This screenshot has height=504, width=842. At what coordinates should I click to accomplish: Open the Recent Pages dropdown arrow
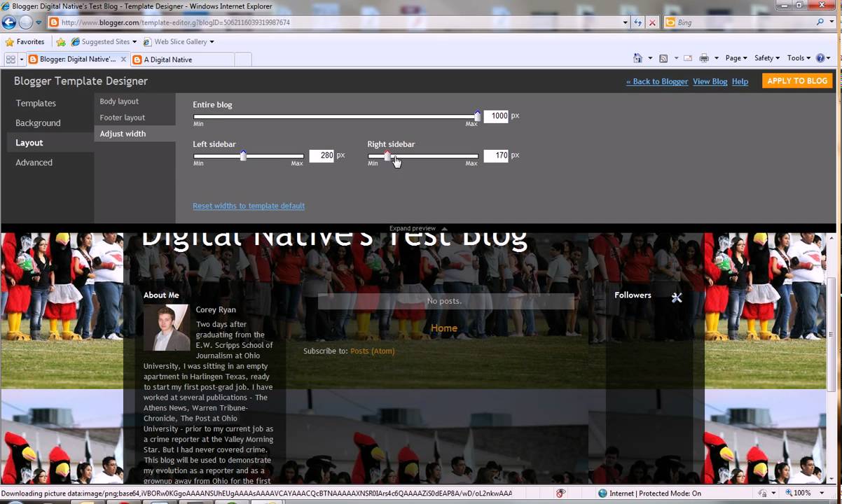coord(39,22)
